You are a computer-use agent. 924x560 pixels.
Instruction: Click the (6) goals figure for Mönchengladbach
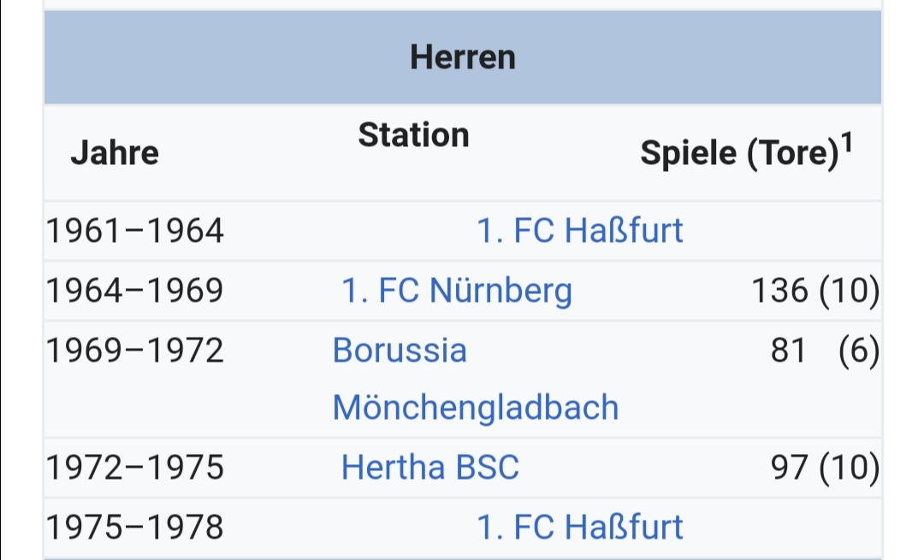[858, 351]
